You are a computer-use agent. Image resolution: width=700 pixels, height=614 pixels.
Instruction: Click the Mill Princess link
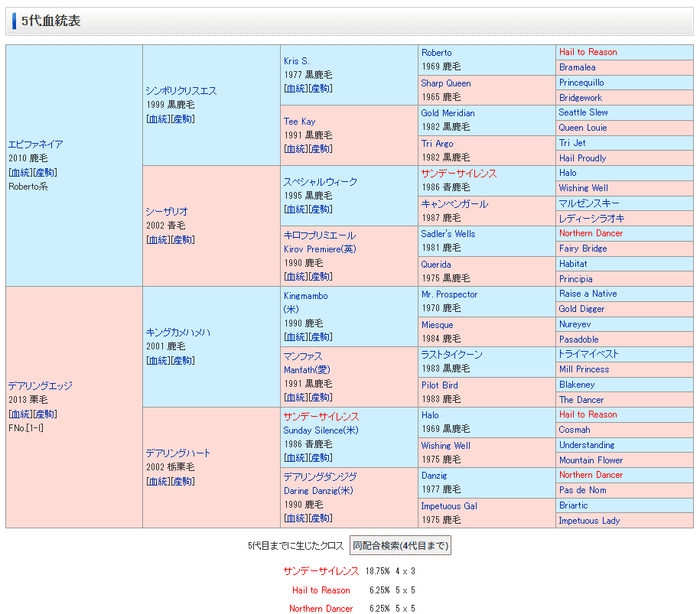pos(584,369)
